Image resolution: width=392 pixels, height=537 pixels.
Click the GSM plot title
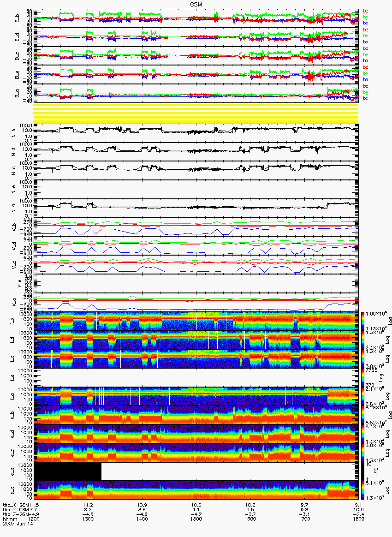tap(196, 4)
